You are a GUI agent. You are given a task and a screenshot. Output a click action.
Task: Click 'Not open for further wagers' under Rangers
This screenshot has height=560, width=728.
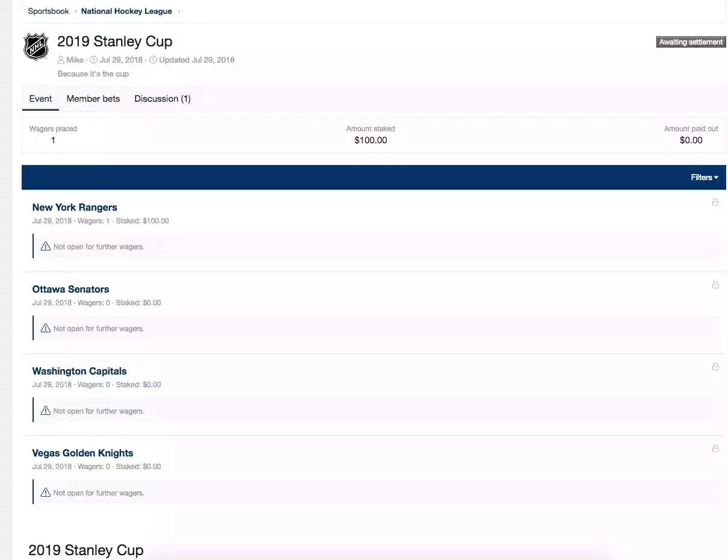coord(99,247)
